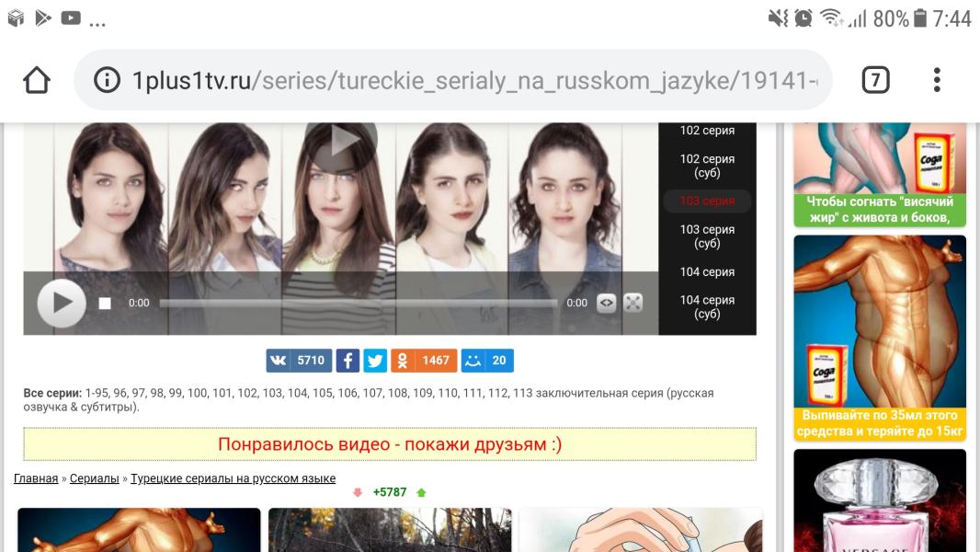This screenshot has height=552, width=980.
Task: Tap the browser home icon
Action: click(x=36, y=80)
